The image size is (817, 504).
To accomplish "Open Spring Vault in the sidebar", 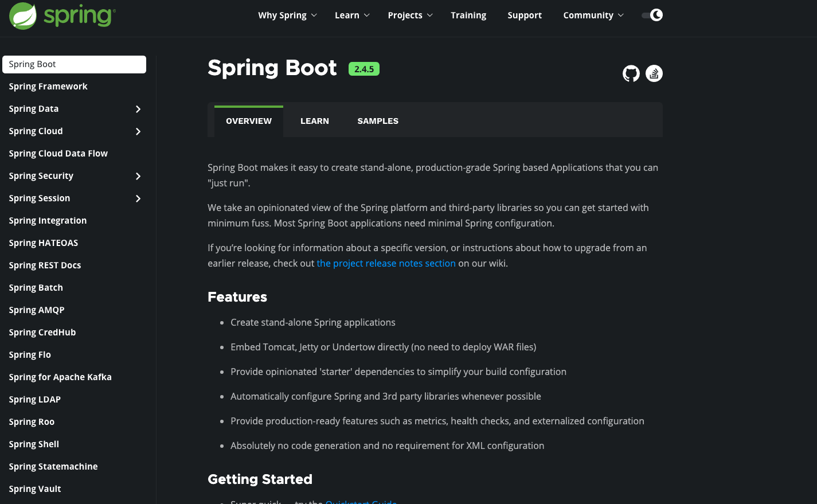I will coord(35,489).
